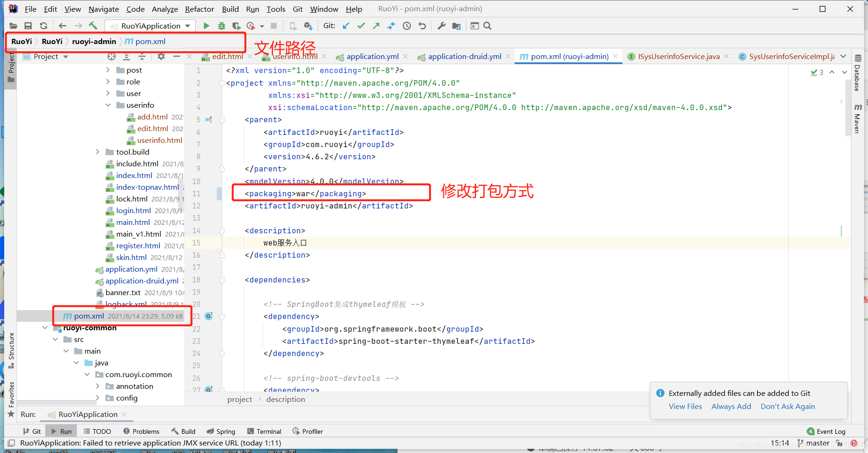Commit changes with the green checkmark

click(361, 26)
